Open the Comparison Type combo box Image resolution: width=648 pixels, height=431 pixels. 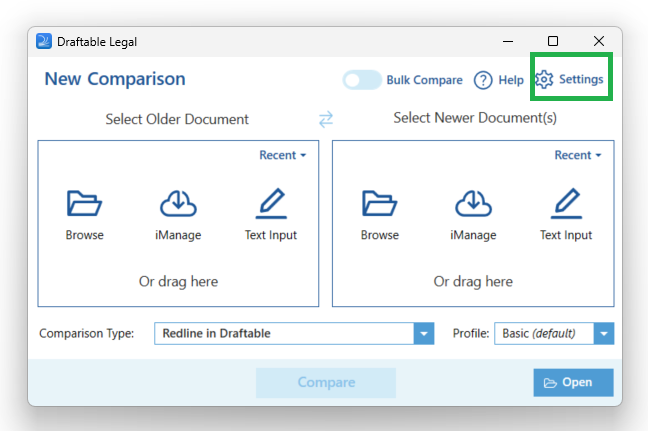point(294,333)
